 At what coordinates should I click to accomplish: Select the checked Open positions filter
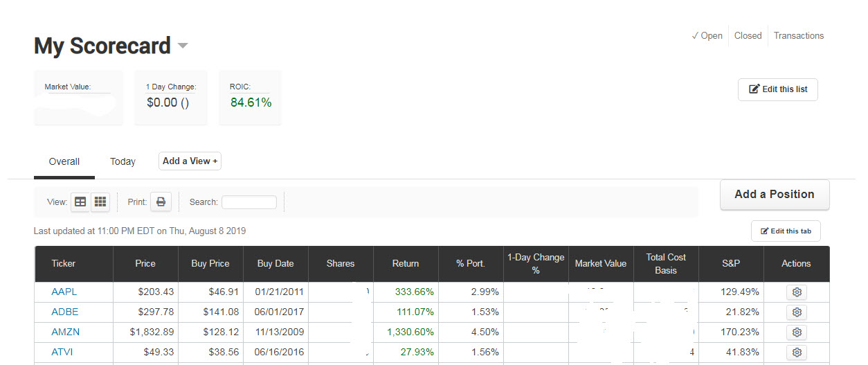pyautogui.click(x=707, y=35)
